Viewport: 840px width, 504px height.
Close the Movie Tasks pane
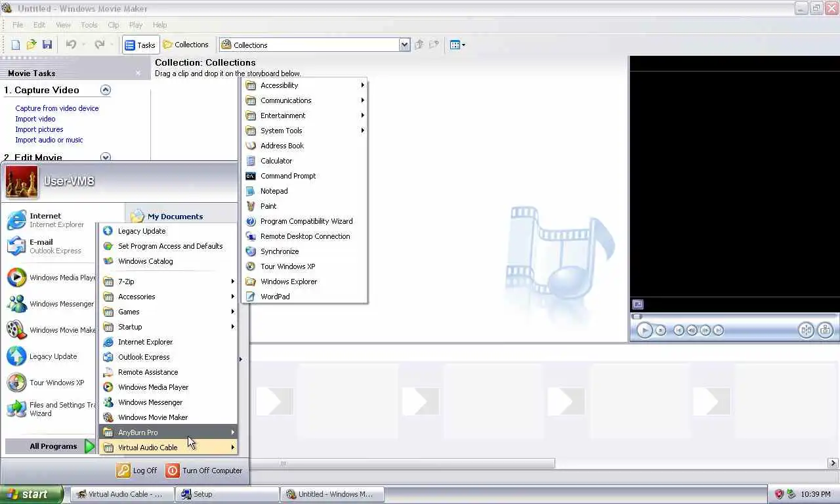[138, 73]
